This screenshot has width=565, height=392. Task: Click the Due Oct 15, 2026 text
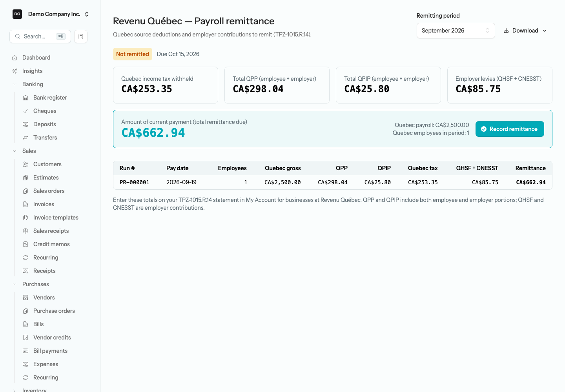pyautogui.click(x=178, y=54)
